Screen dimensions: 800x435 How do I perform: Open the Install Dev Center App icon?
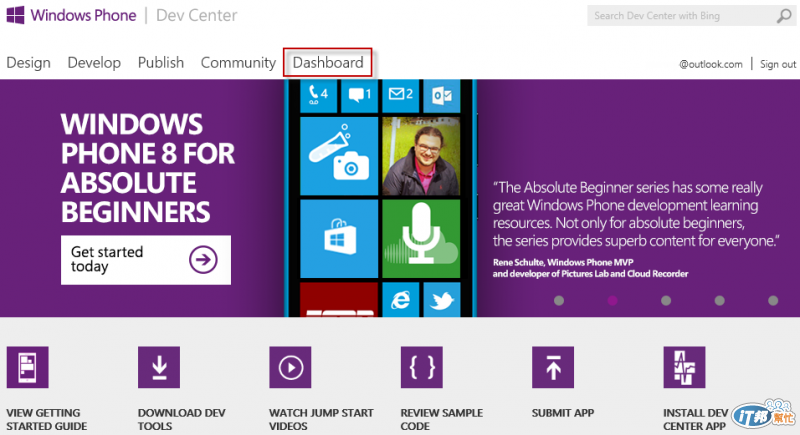click(x=684, y=367)
